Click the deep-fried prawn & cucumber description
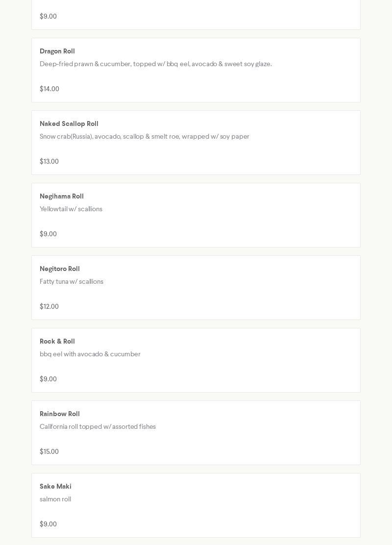The image size is (392, 545). pyautogui.click(x=156, y=64)
